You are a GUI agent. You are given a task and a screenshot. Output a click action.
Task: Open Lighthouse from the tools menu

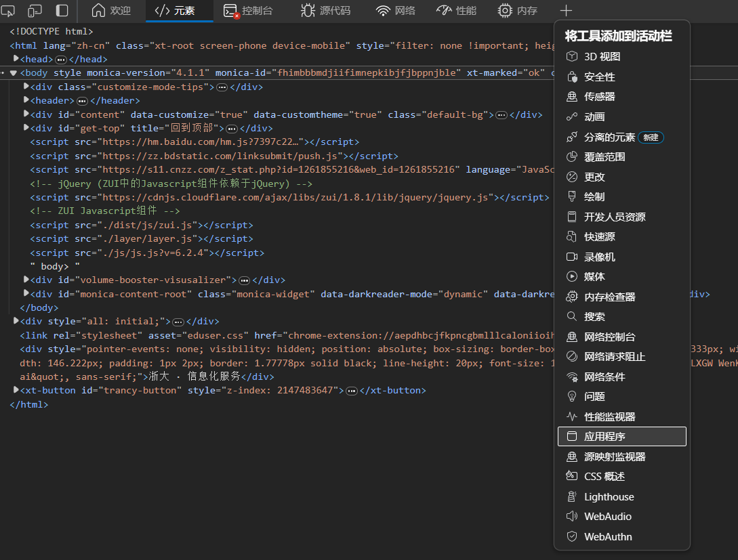pos(621,496)
